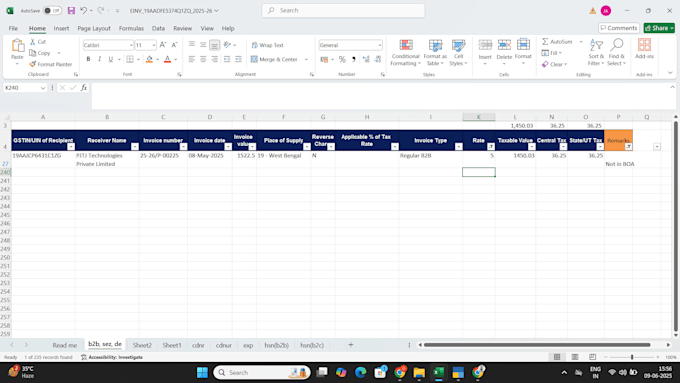Click the Conditional Formatting icon
680x383 pixels.
coord(406,45)
